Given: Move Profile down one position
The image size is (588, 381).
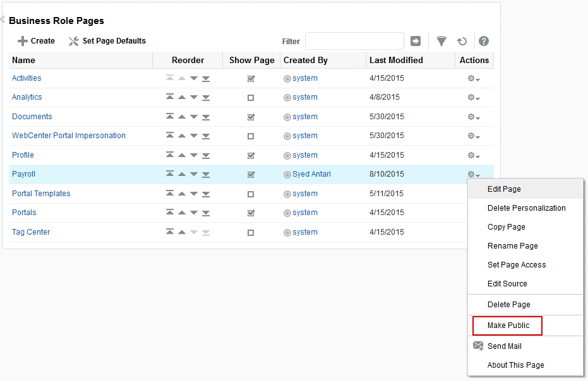Looking at the screenshot, I should [194, 155].
